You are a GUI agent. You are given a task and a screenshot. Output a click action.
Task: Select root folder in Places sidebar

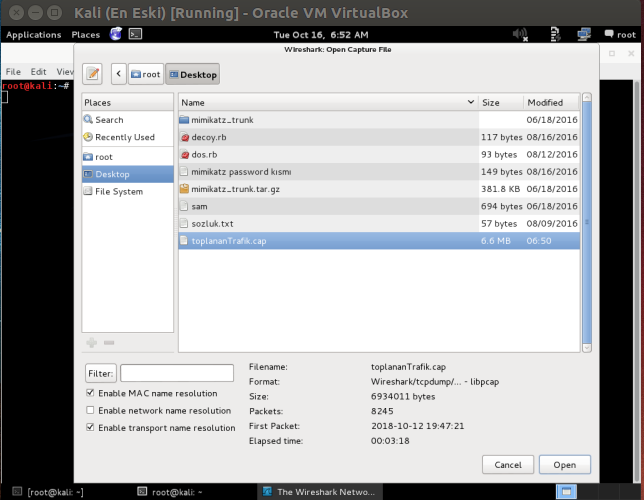click(x=127, y=157)
